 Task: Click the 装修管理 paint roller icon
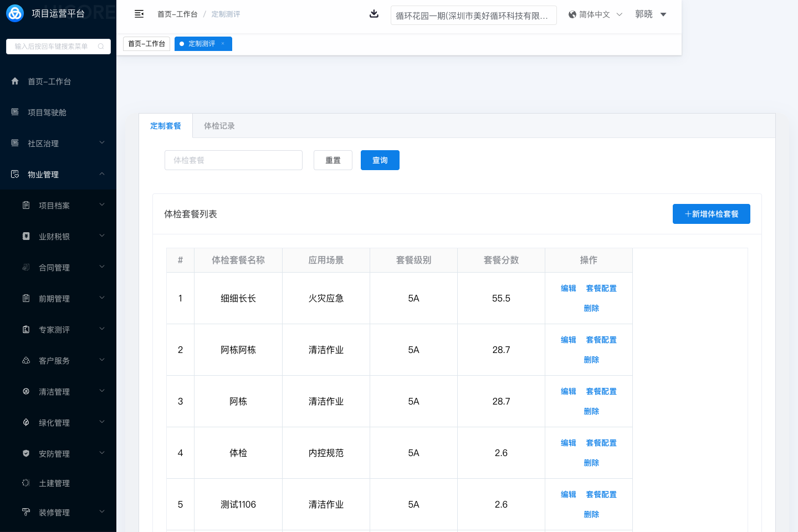coord(26,512)
